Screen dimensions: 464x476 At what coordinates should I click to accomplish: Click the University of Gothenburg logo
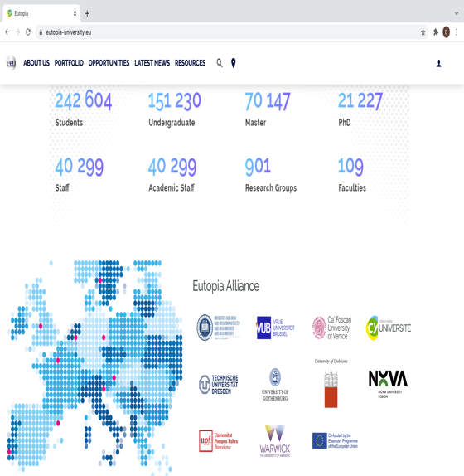click(275, 384)
